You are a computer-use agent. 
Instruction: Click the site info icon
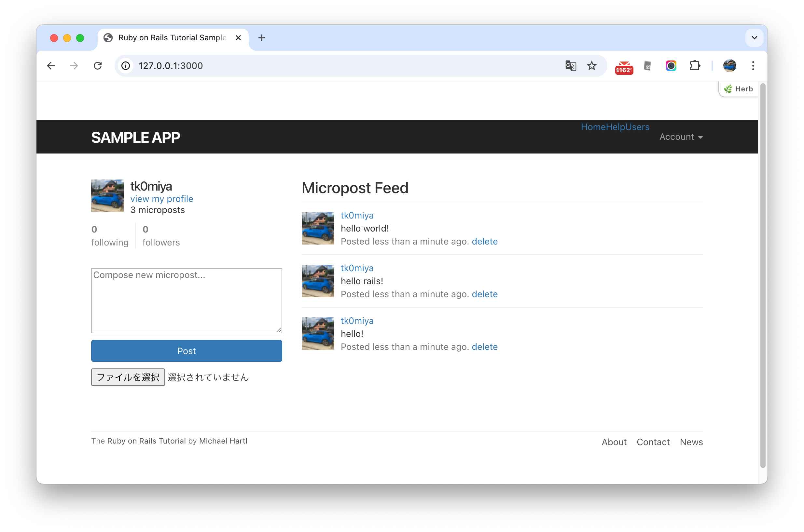126,65
